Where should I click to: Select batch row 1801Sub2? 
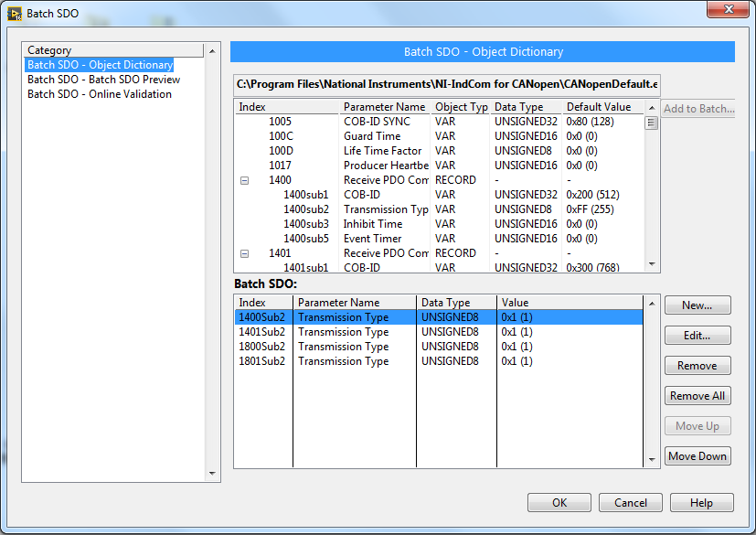(439, 361)
